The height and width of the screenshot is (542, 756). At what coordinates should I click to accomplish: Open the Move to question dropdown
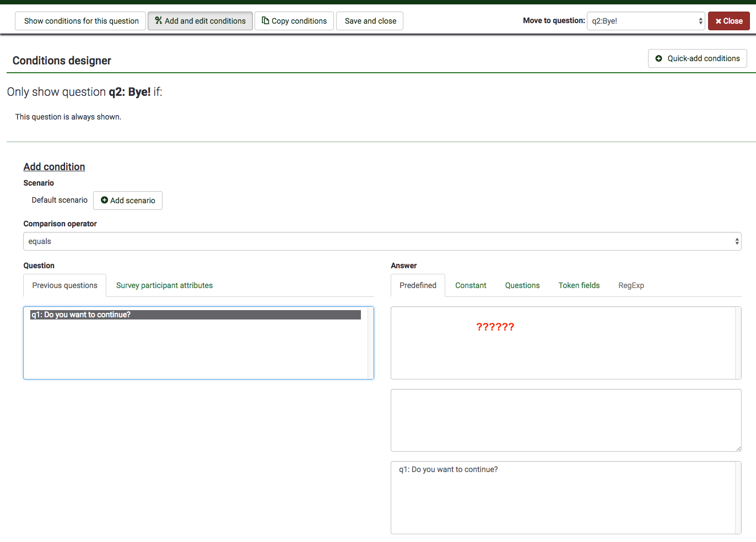(645, 21)
